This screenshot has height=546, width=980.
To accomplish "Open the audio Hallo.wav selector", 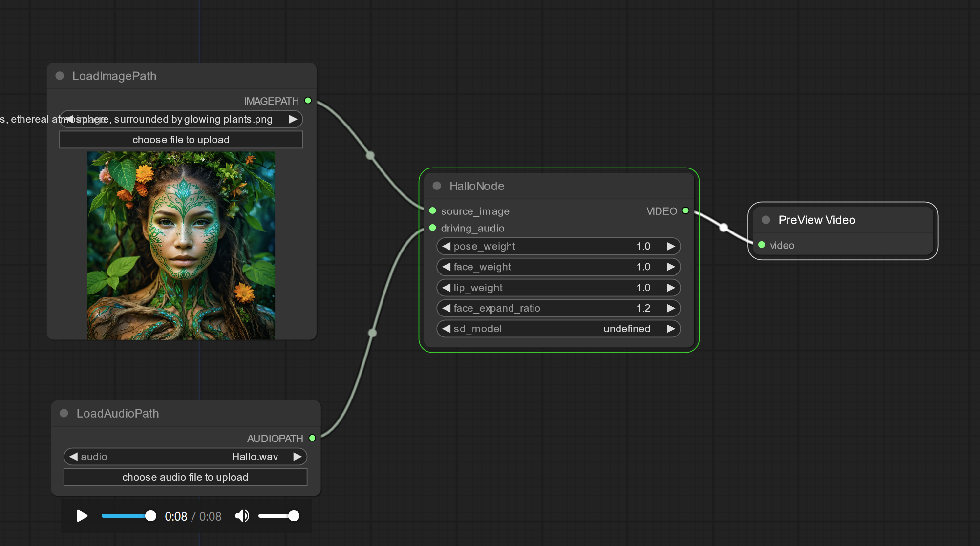I will point(185,457).
